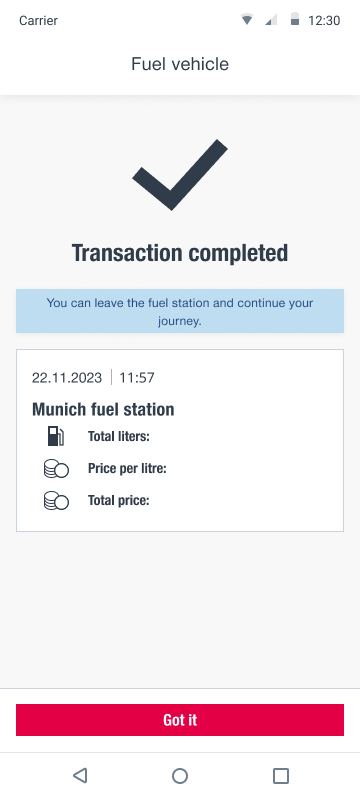Tap the large transaction checkmark icon
Image resolution: width=360 pixels, height=800 pixels.
pos(179,174)
